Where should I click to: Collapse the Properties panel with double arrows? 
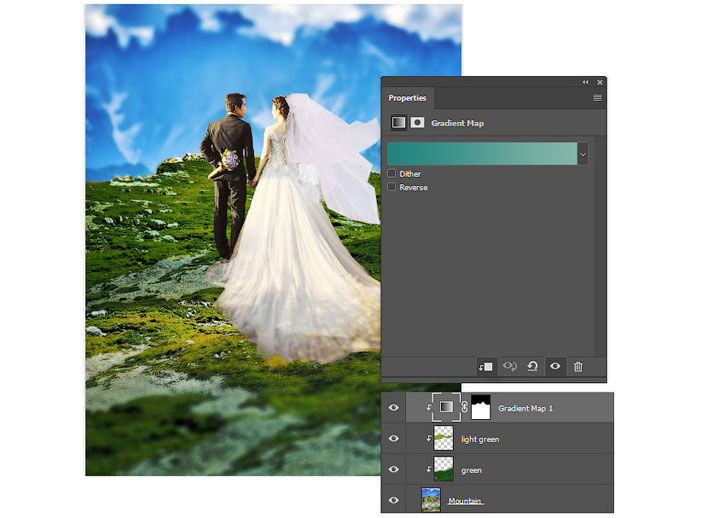coord(585,82)
